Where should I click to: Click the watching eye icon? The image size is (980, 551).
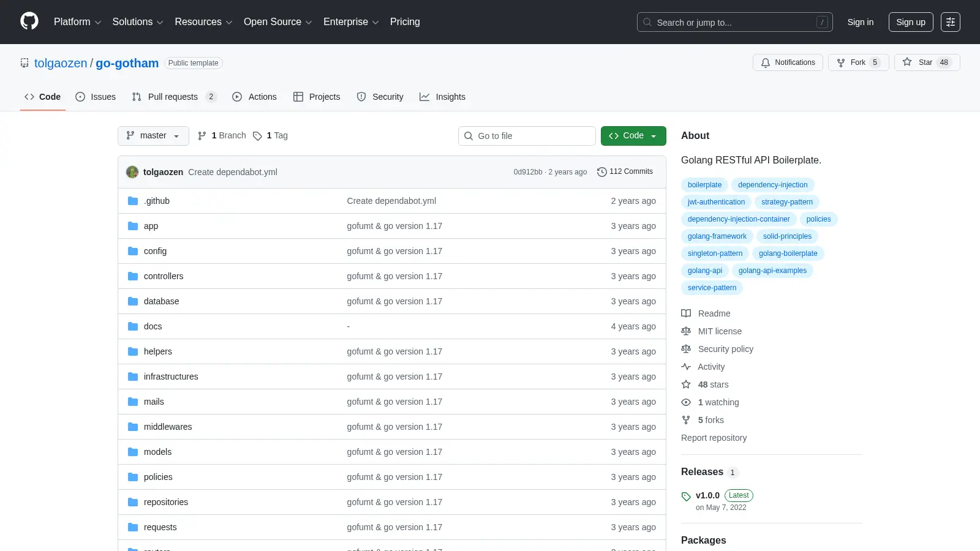pyautogui.click(x=686, y=402)
